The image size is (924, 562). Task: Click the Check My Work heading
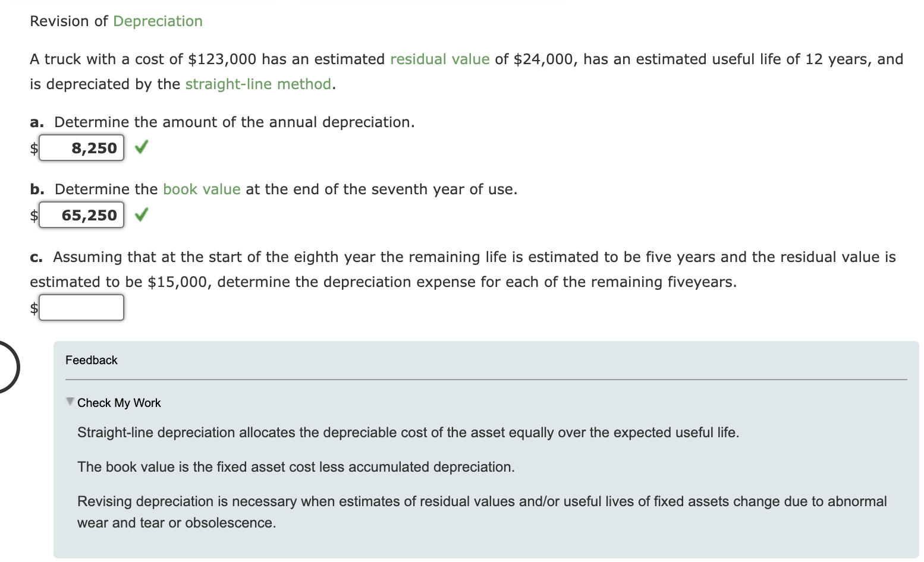pos(118,403)
